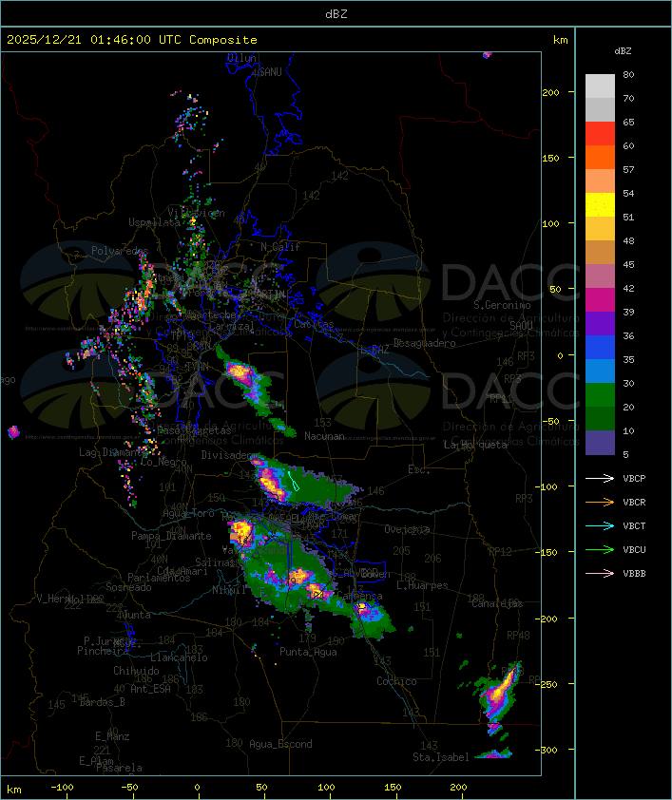
Task: Click the 'Bardas_B' map label
Action: click(102, 702)
